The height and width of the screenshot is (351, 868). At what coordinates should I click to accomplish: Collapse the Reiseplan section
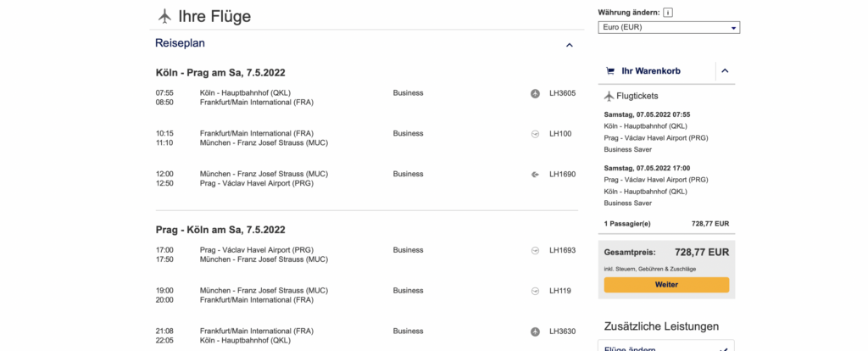(570, 45)
